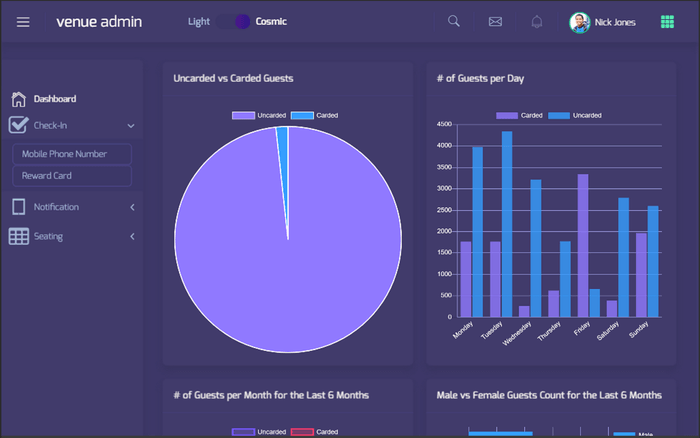
Task: Open the notifications bell icon
Action: [537, 22]
